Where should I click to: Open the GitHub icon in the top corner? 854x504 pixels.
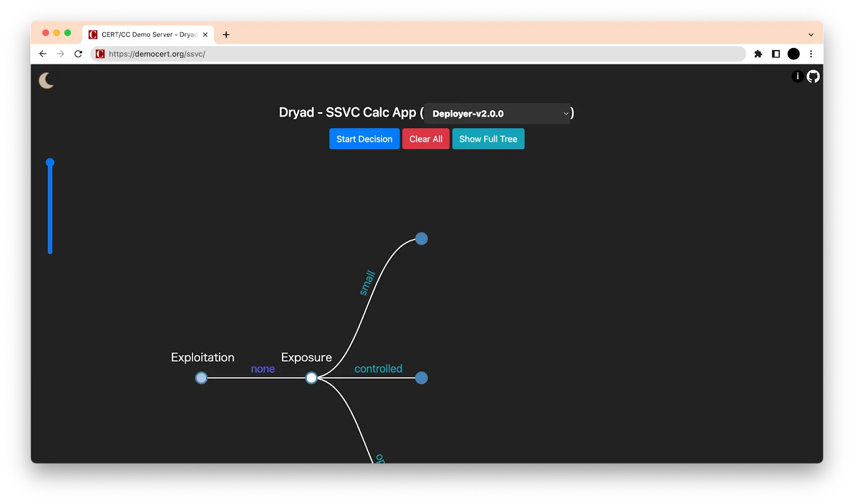[x=813, y=76]
